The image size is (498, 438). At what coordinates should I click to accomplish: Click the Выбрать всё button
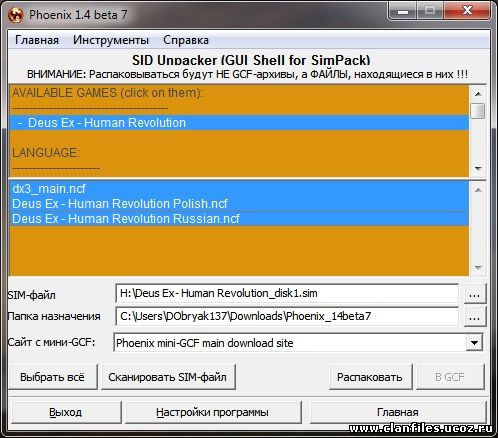point(53,377)
